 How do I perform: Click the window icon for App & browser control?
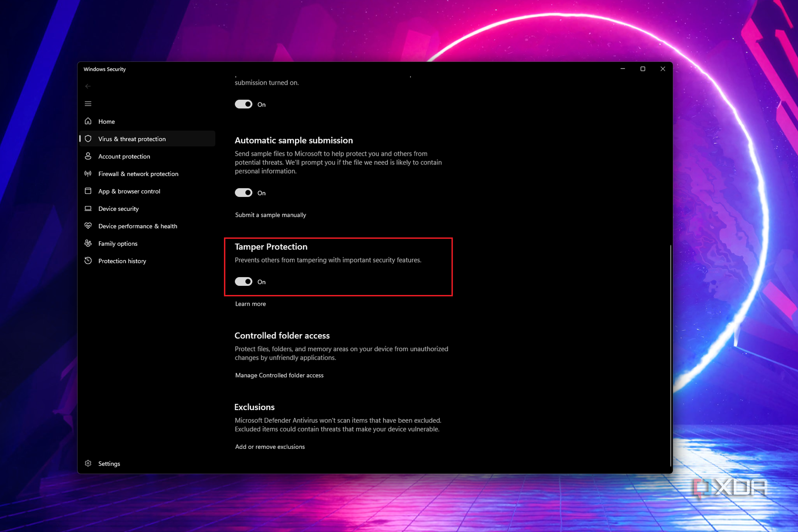tap(88, 191)
